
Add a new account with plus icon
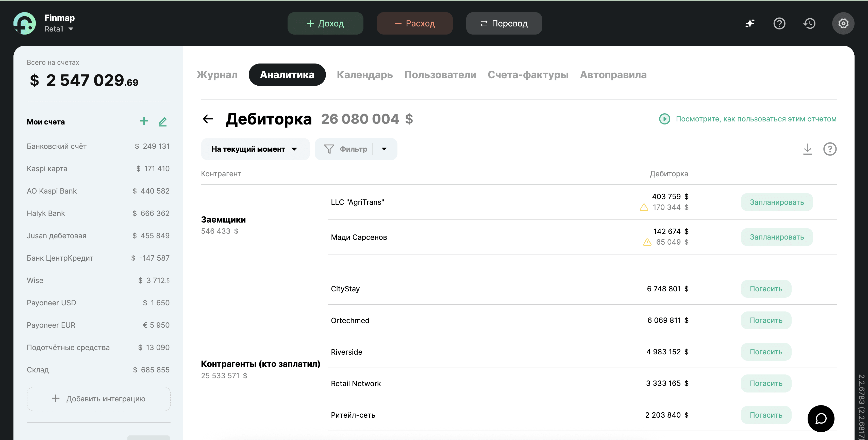pos(144,121)
